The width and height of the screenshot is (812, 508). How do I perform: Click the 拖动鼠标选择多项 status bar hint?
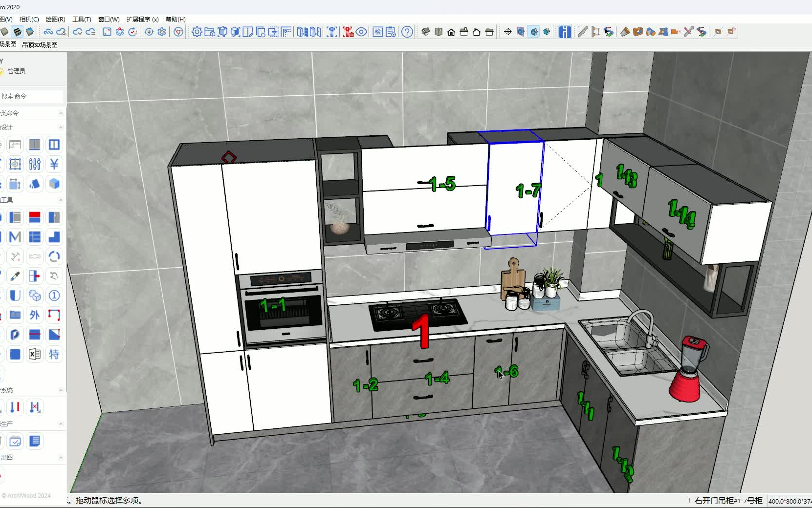click(109, 500)
